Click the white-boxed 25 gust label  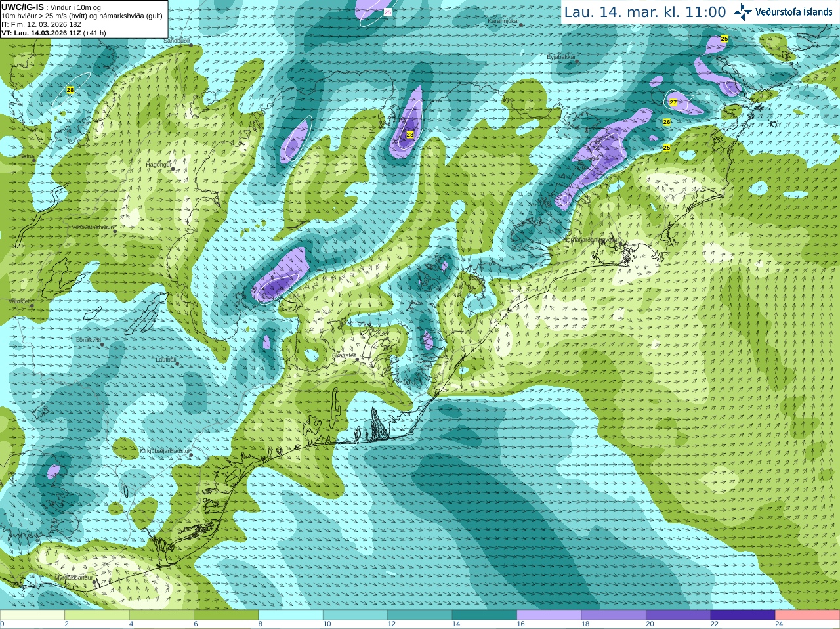coord(388,12)
